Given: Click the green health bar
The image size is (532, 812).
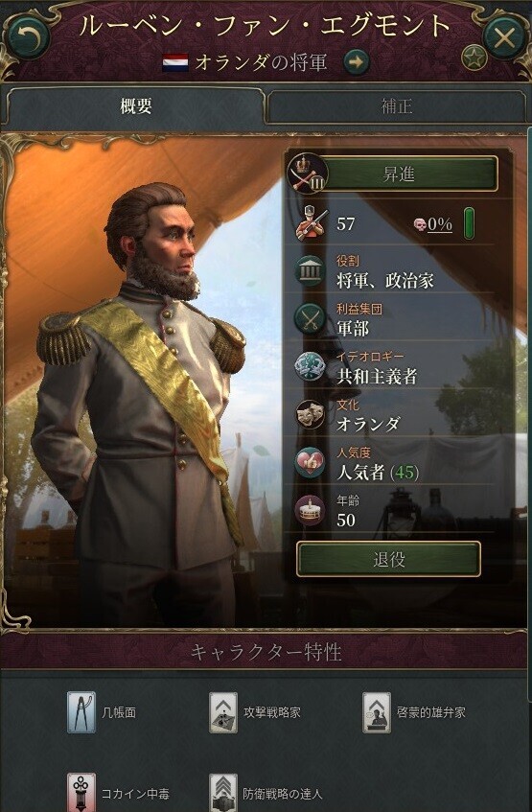Looking at the screenshot, I should pos(469,223).
